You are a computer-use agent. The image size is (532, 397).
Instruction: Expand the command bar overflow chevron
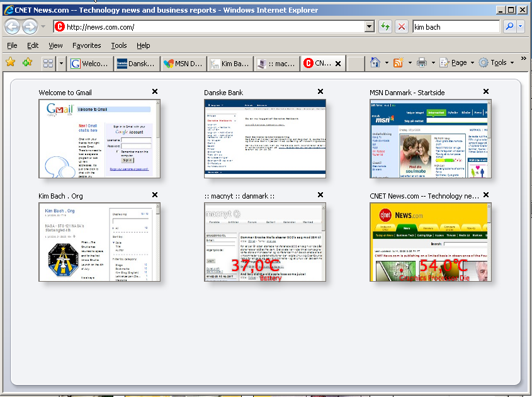(x=524, y=59)
